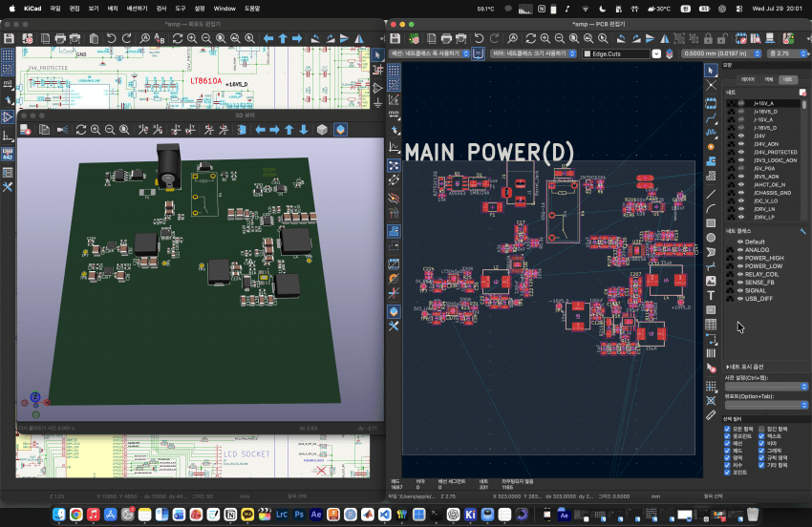Open the Delete tool with red X
Screen dimensions: 812x527
click(711, 369)
